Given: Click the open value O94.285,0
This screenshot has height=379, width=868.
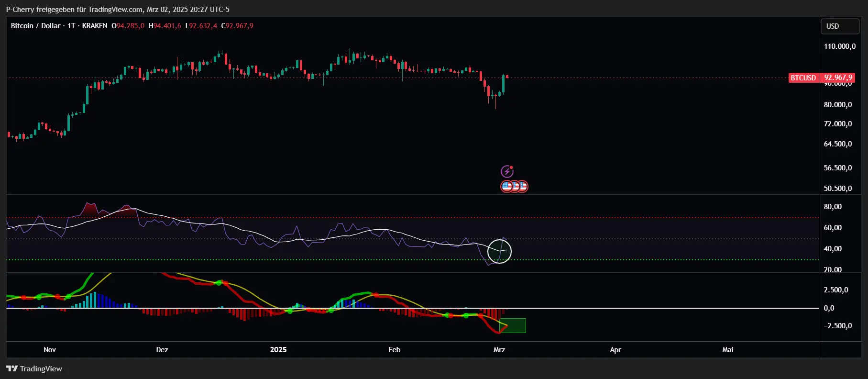Looking at the screenshot, I should (128, 26).
